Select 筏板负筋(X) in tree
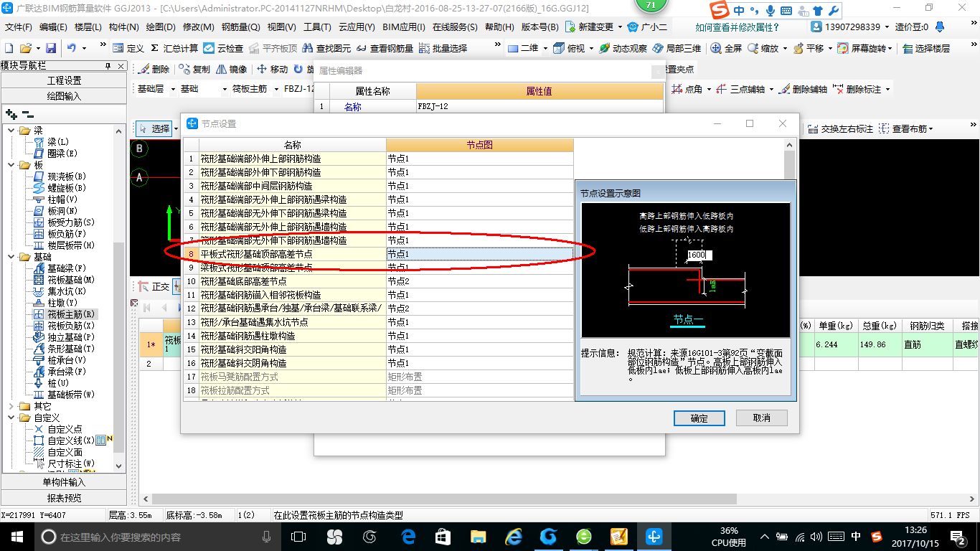Viewport: 980px width, 551px height. [65, 326]
